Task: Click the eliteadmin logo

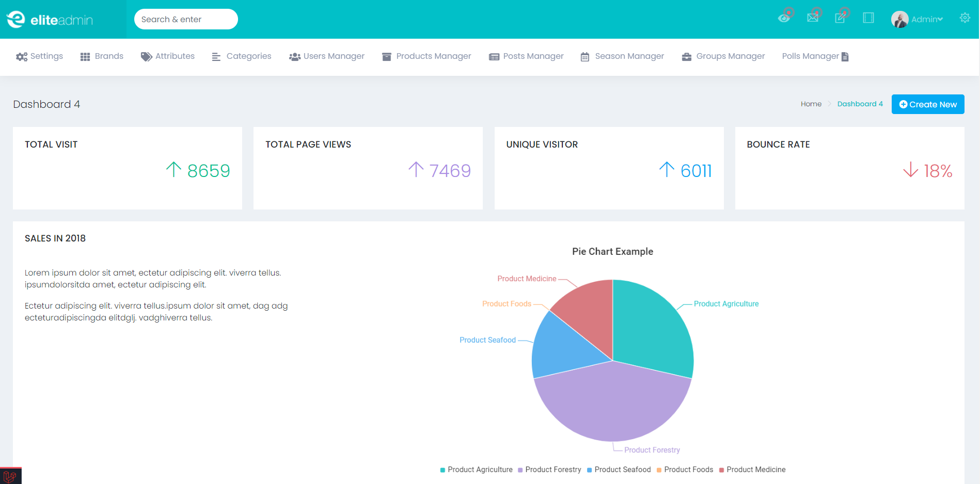Action: click(x=50, y=20)
